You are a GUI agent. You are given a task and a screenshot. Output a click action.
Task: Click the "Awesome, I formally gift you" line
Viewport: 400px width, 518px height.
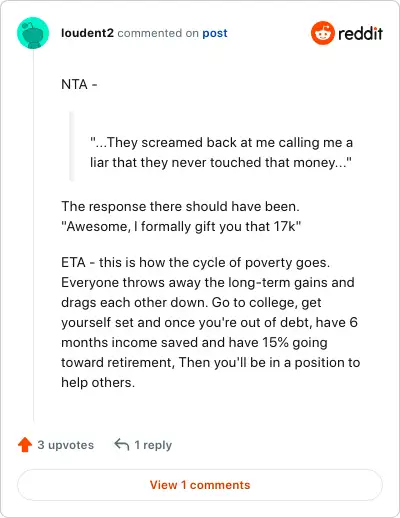181,227
